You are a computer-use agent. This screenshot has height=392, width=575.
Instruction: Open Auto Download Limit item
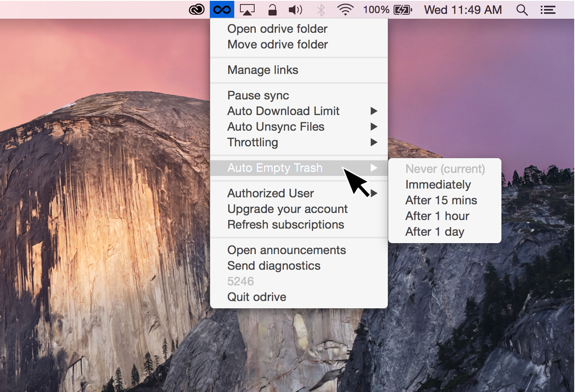pos(299,111)
